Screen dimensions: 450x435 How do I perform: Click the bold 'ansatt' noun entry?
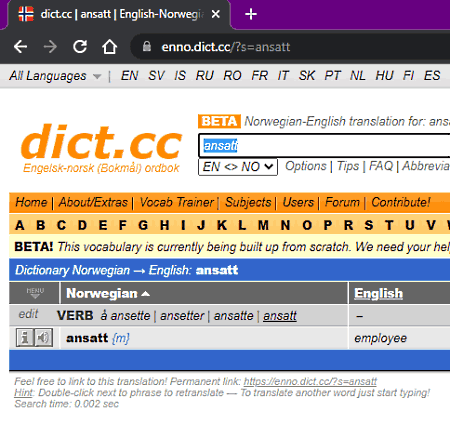click(87, 338)
